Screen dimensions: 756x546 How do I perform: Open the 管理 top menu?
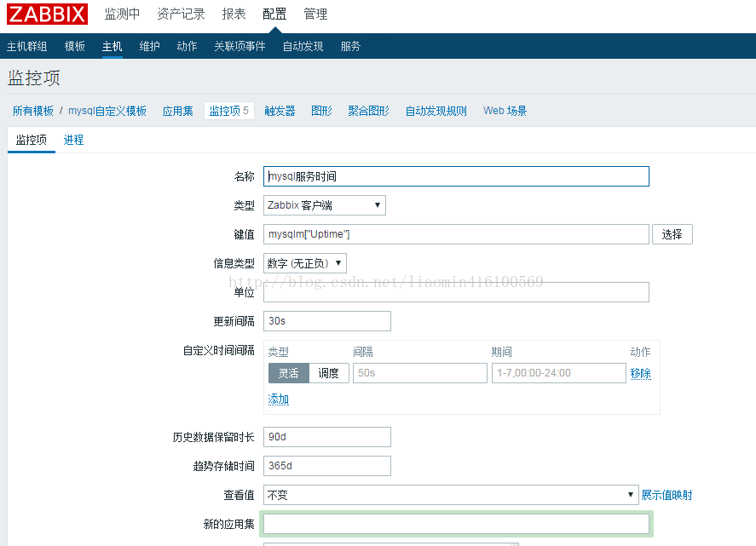coord(315,14)
